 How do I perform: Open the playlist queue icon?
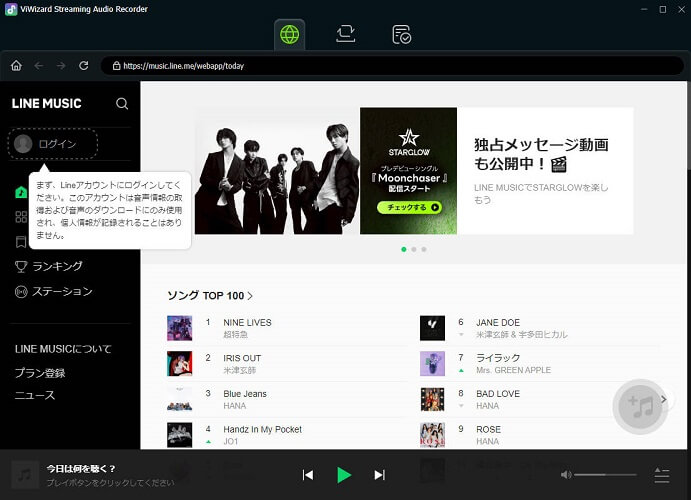pyautogui.click(x=662, y=475)
